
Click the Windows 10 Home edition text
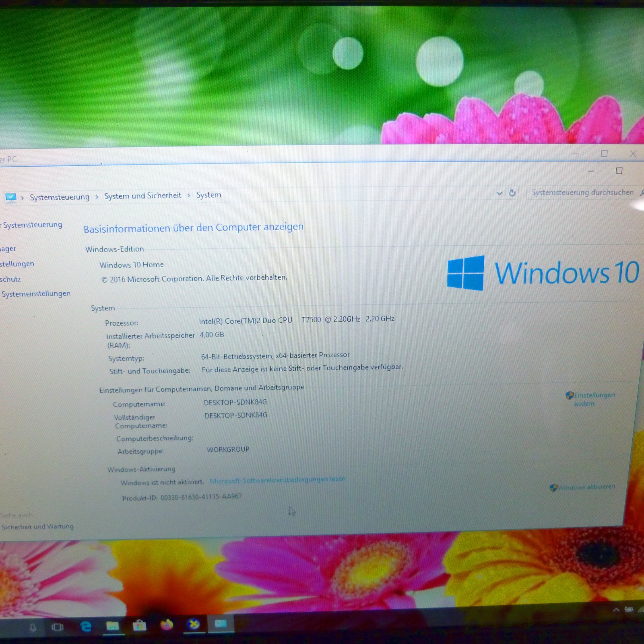[132, 265]
